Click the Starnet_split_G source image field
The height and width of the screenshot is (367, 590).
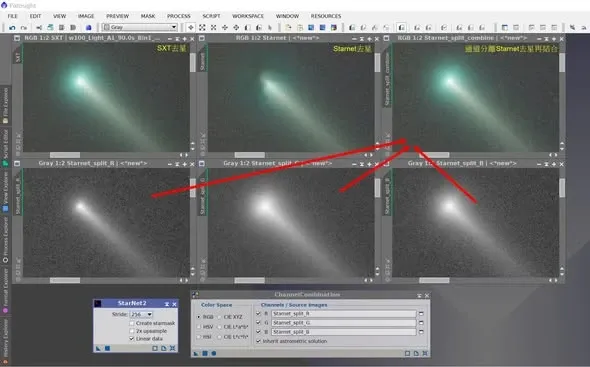344,323
